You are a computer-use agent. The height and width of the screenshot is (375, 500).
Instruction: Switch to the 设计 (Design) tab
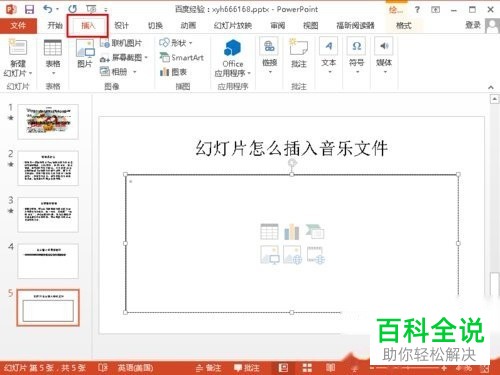click(x=121, y=25)
